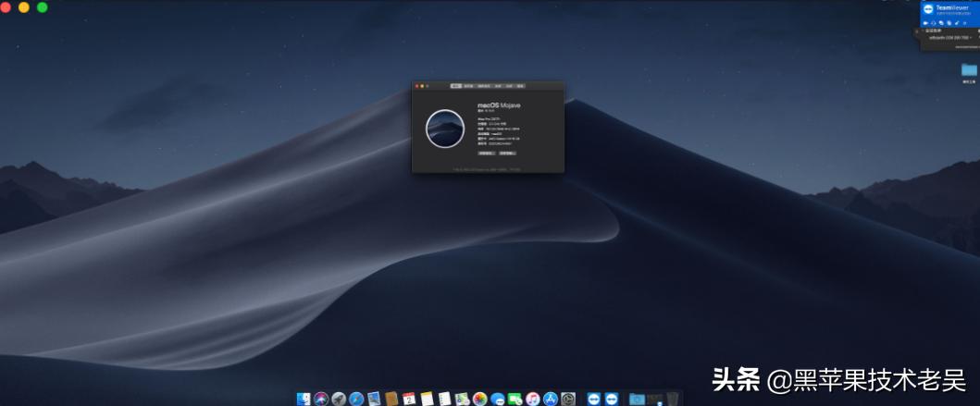Image resolution: width=980 pixels, height=406 pixels.
Task: Open the App Store dock icon
Action: pyautogui.click(x=551, y=399)
